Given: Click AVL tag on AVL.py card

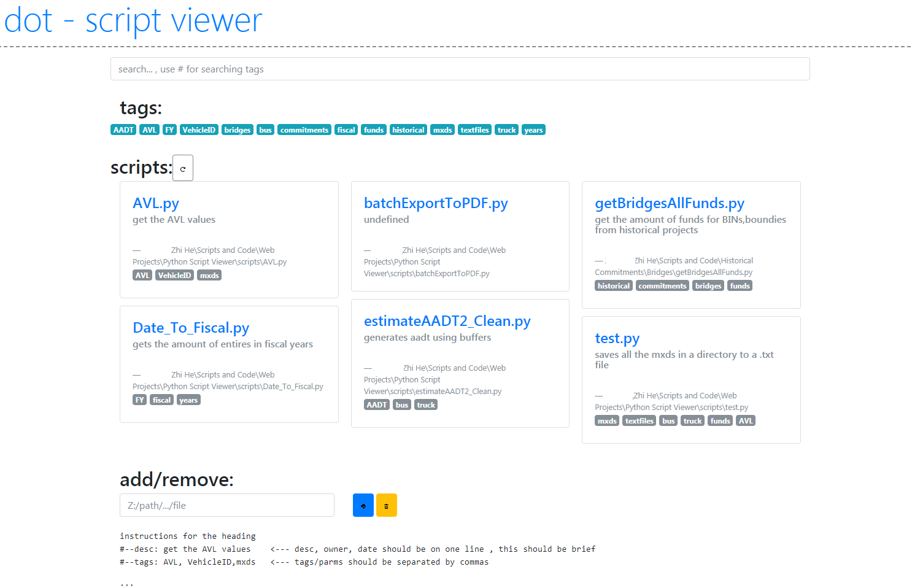Looking at the screenshot, I should (x=142, y=276).
